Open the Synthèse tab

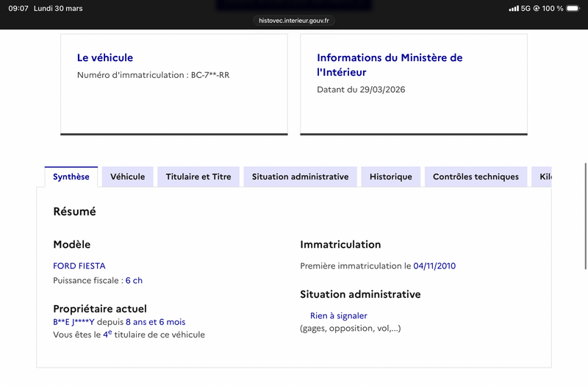(x=71, y=176)
